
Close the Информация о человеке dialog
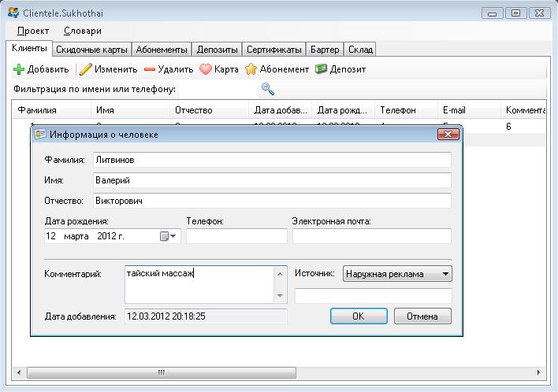tap(448, 134)
